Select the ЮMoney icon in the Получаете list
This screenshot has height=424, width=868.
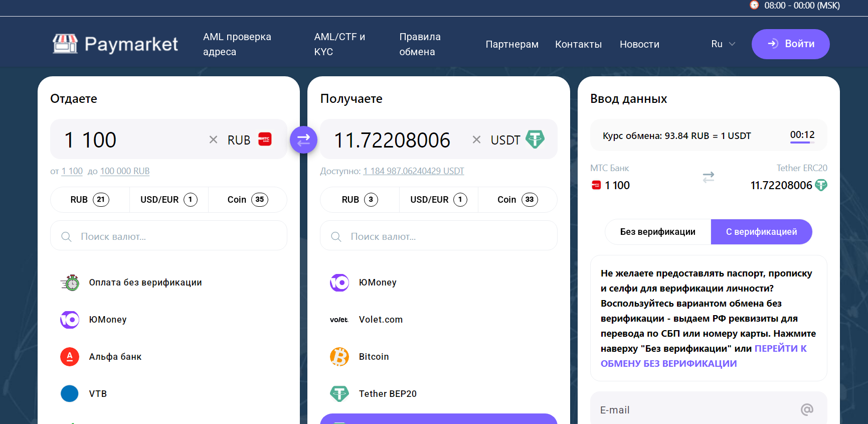(x=339, y=282)
